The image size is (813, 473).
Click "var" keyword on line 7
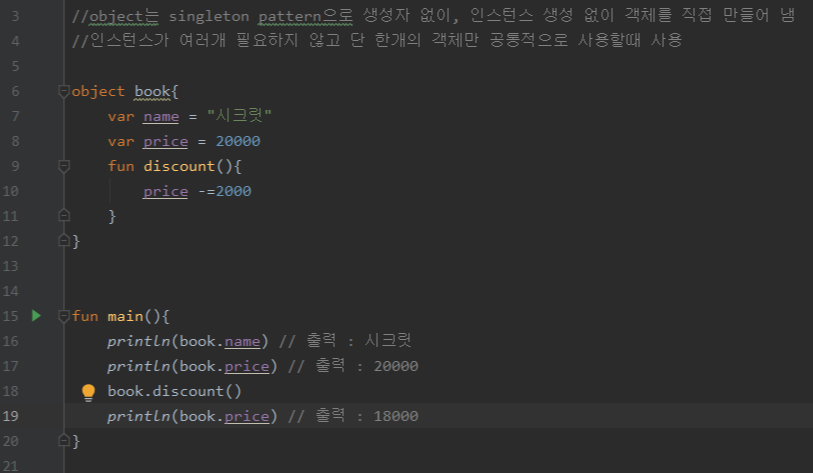[121, 117]
